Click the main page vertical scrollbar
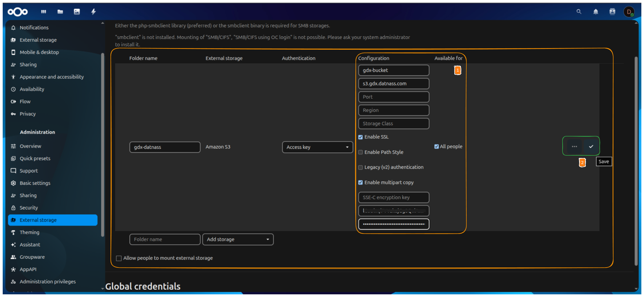The height and width of the screenshot is (297, 644). tap(636, 162)
